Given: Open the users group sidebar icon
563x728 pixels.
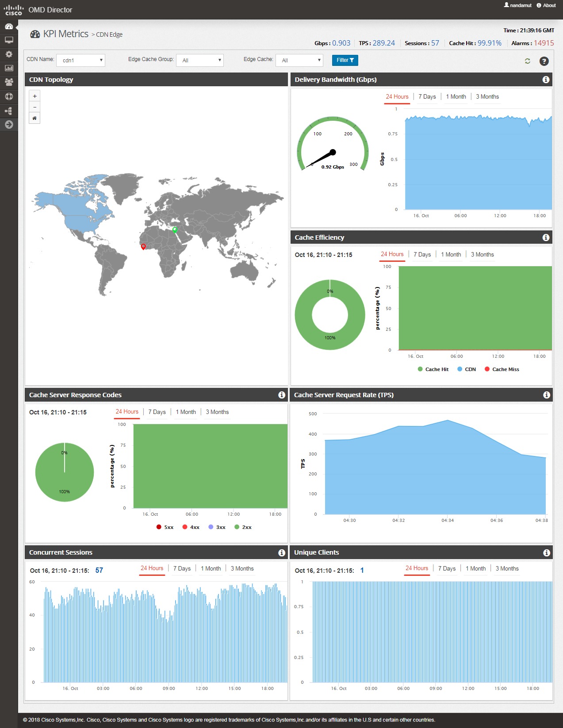Looking at the screenshot, I should pos(9,82).
